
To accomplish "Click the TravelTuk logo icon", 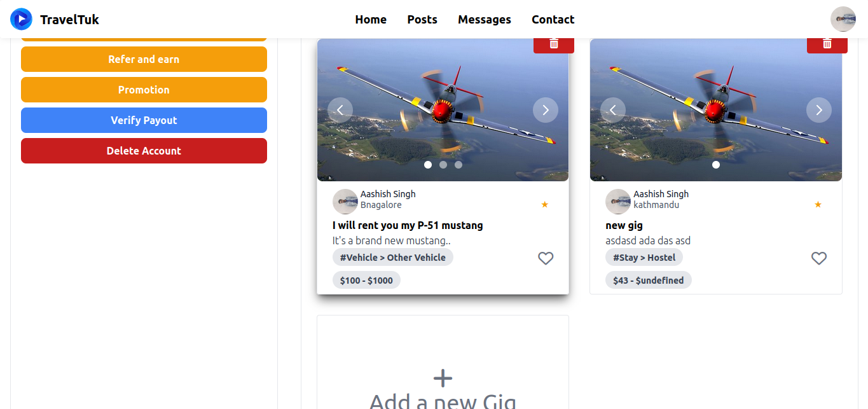I will [x=21, y=19].
